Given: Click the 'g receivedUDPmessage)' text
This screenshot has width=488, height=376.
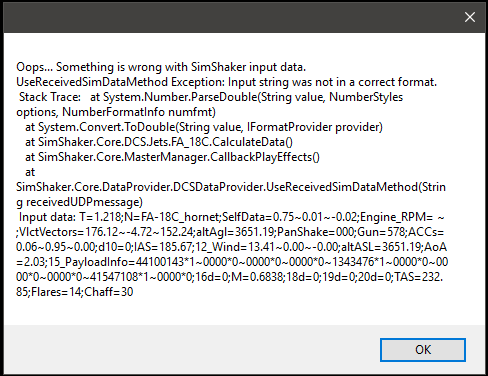Looking at the screenshot, I should click(x=79, y=202).
